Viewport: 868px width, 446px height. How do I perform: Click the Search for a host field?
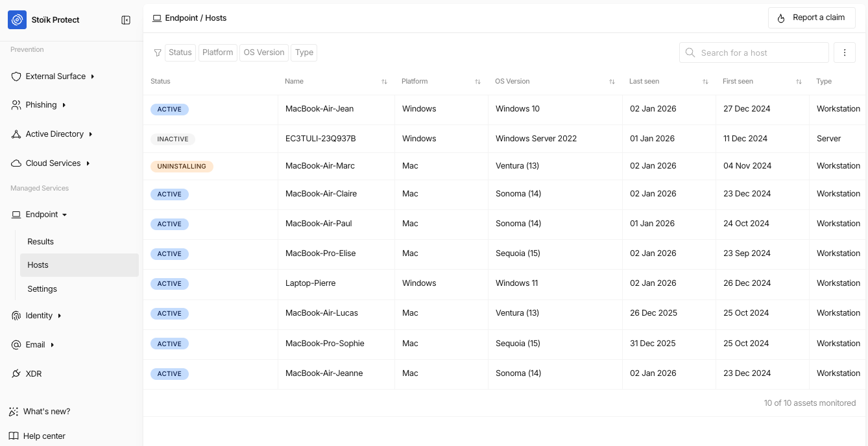pyautogui.click(x=754, y=53)
